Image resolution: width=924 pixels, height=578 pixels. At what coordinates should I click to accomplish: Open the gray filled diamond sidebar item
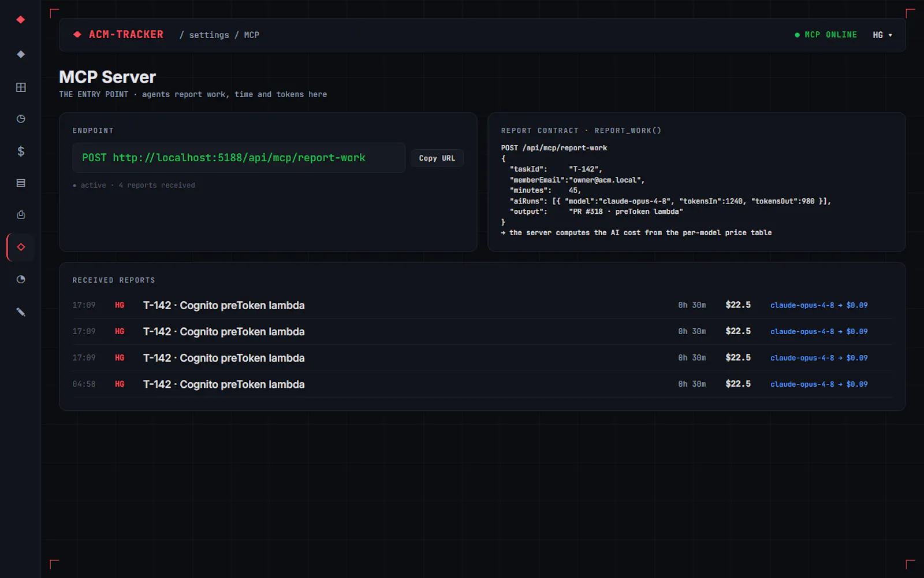tap(21, 54)
